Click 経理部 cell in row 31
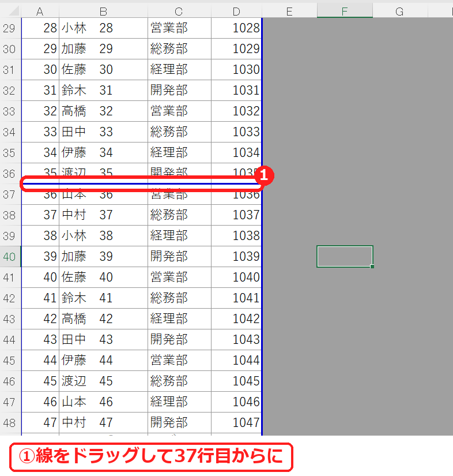 point(179,69)
